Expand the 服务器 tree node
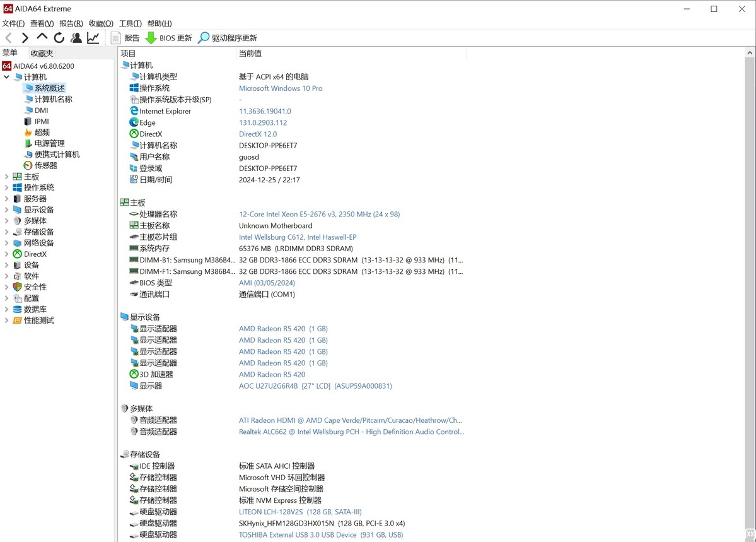Screen dimensions: 756x542 [6, 199]
